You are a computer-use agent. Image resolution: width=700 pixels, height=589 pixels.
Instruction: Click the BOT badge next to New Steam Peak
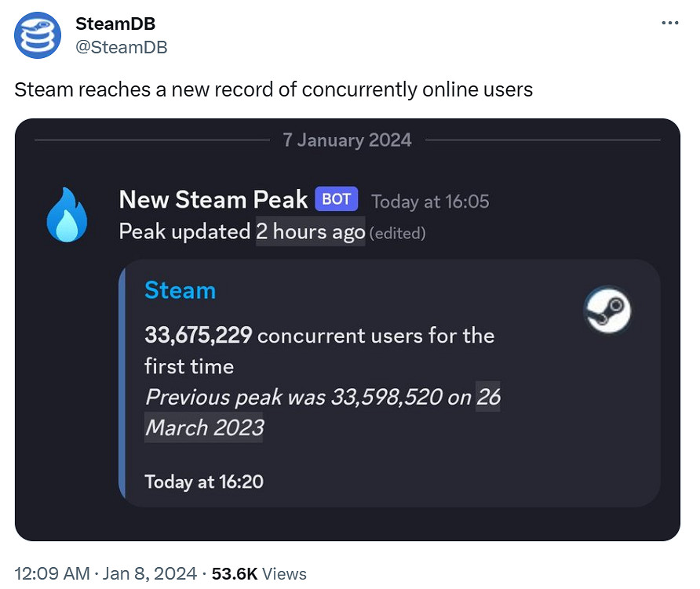(337, 199)
